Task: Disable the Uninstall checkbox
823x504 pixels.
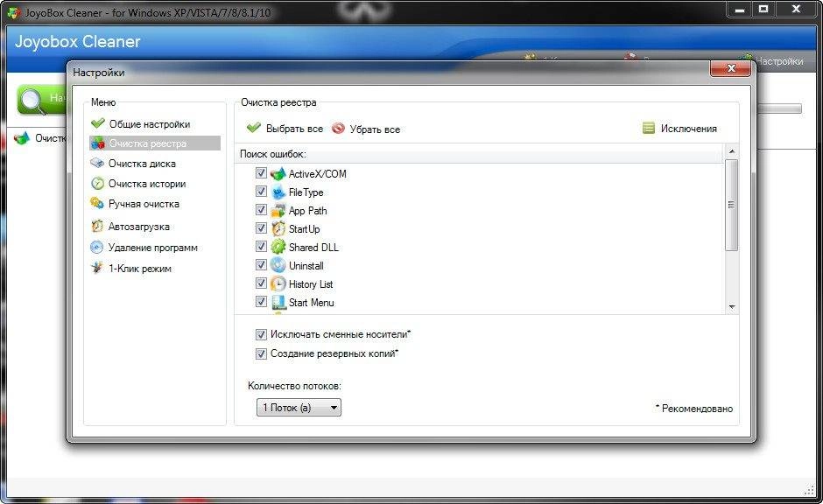Action: [x=261, y=265]
